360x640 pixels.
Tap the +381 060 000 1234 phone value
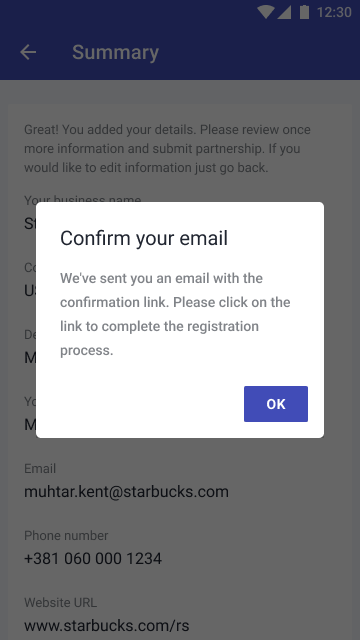[93, 558]
